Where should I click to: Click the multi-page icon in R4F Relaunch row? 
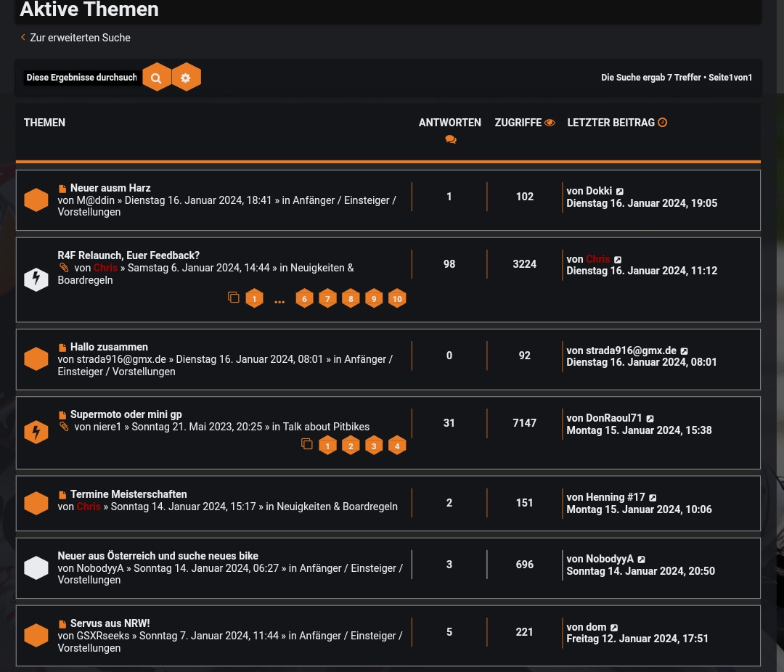[x=233, y=298]
